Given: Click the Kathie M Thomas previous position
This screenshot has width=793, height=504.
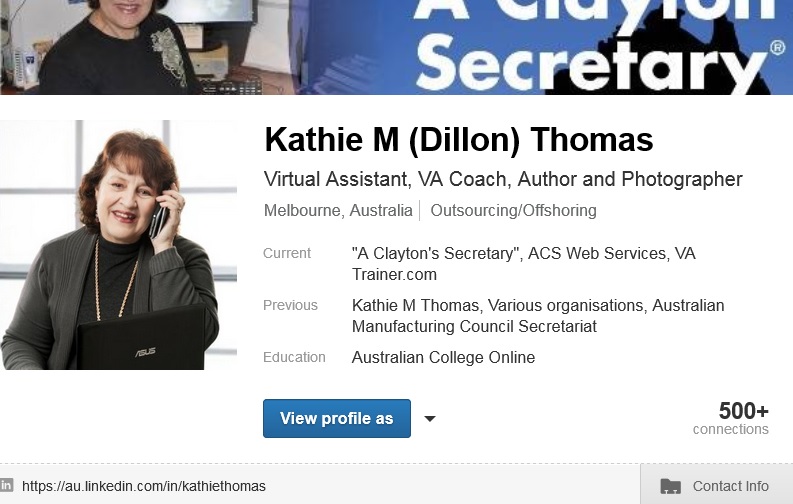Looking at the screenshot, I should click(415, 305).
